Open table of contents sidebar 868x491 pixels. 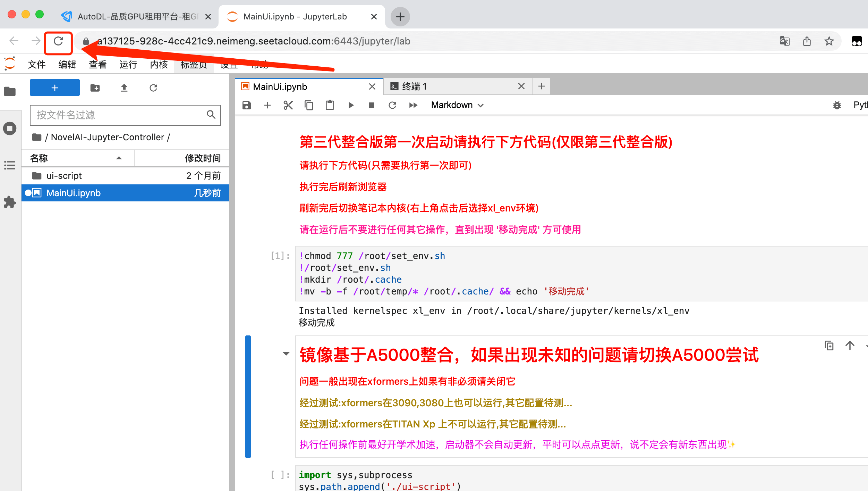pos(10,165)
